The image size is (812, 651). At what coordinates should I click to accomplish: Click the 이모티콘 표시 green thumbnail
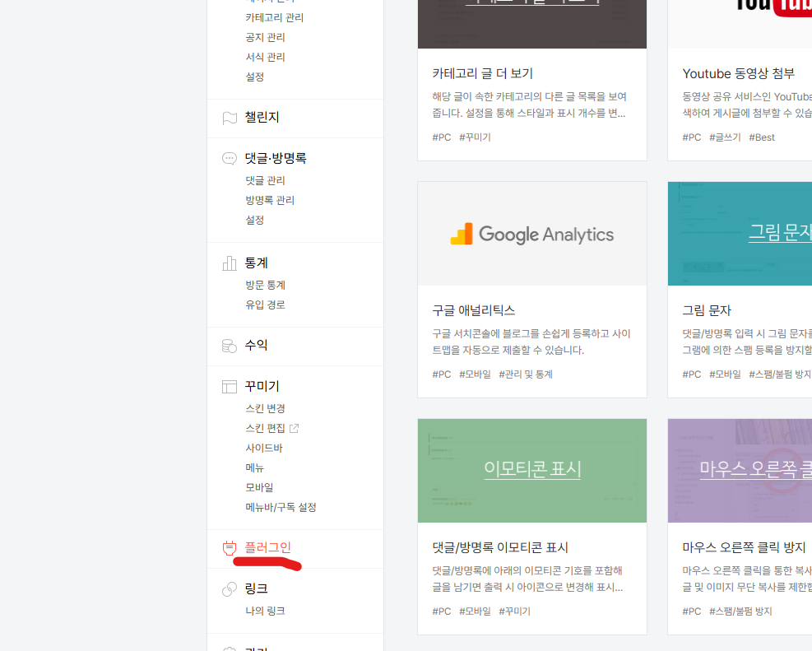click(x=532, y=471)
